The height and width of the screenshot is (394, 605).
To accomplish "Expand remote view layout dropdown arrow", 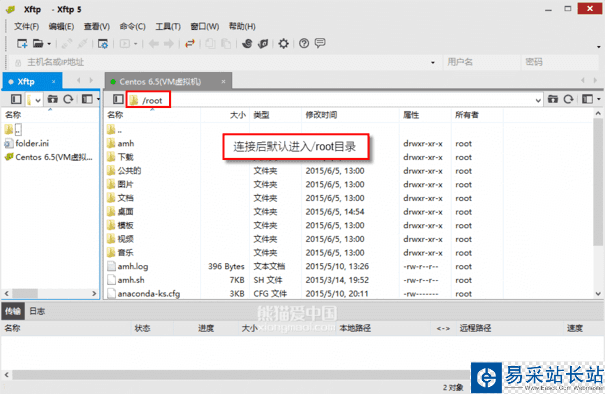I will (x=598, y=100).
